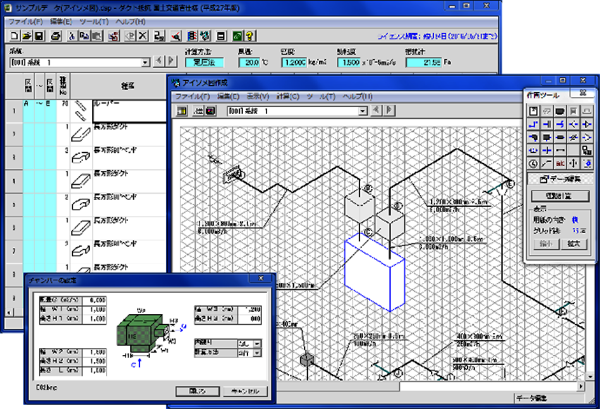The image size is (600, 409).
Task: Click the clock icon in the drawing tools palette
Action: tap(532, 162)
